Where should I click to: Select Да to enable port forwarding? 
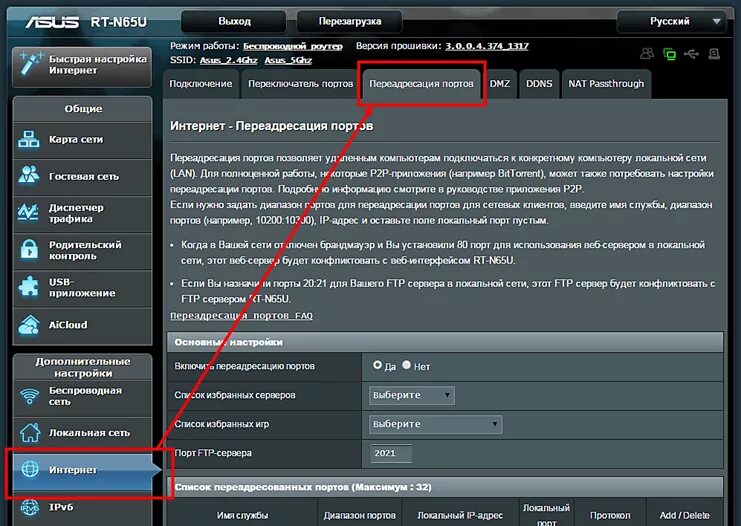coord(377,365)
